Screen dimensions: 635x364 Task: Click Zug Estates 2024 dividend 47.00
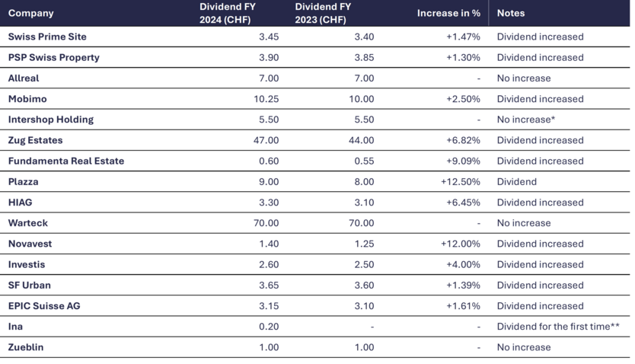pos(266,140)
